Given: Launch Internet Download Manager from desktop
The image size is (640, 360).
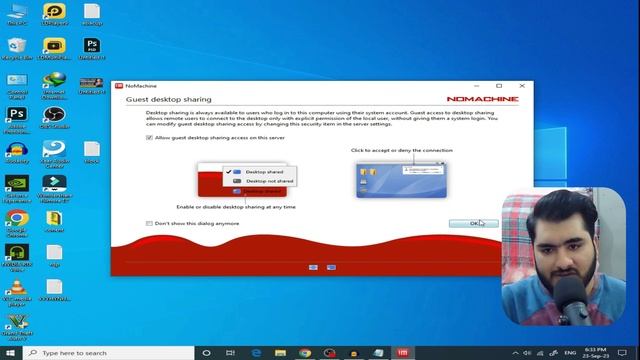Looking at the screenshot, I should tap(54, 86).
